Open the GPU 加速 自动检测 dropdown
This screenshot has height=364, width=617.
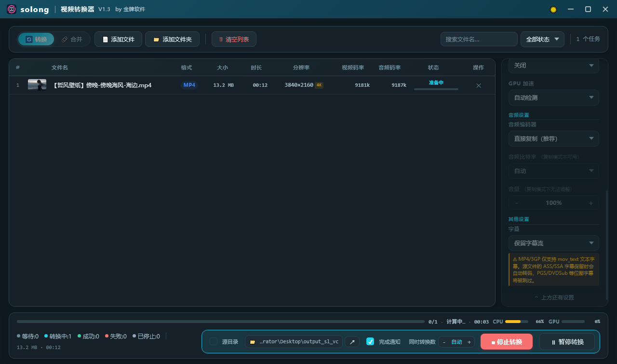coord(553,97)
